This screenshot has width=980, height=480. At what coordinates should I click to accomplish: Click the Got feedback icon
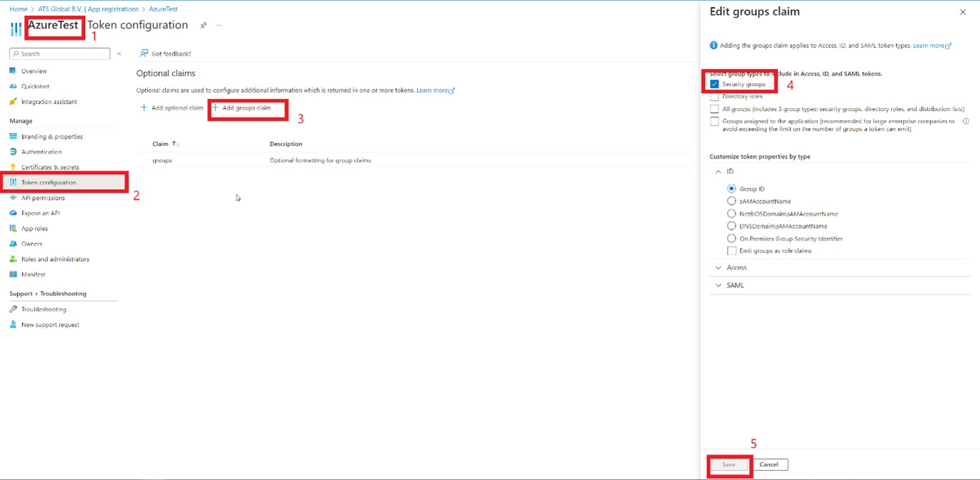click(144, 53)
